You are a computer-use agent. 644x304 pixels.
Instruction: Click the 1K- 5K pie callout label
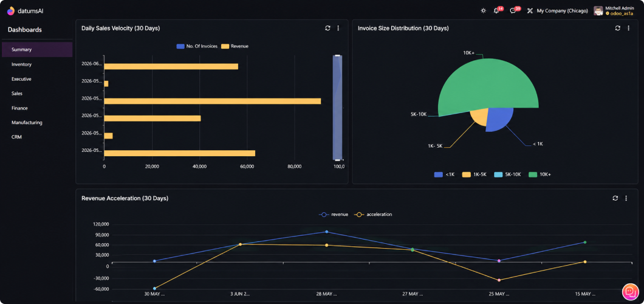pos(435,146)
